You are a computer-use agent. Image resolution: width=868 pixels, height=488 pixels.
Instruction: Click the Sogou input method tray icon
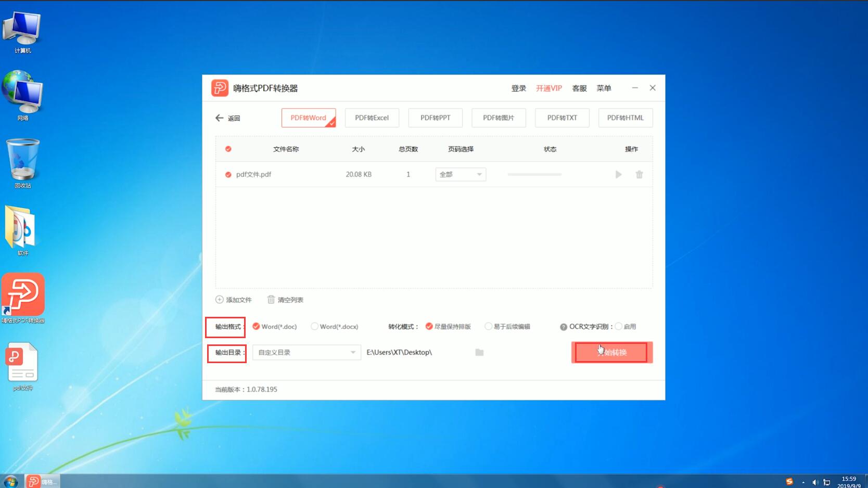tap(789, 482)
